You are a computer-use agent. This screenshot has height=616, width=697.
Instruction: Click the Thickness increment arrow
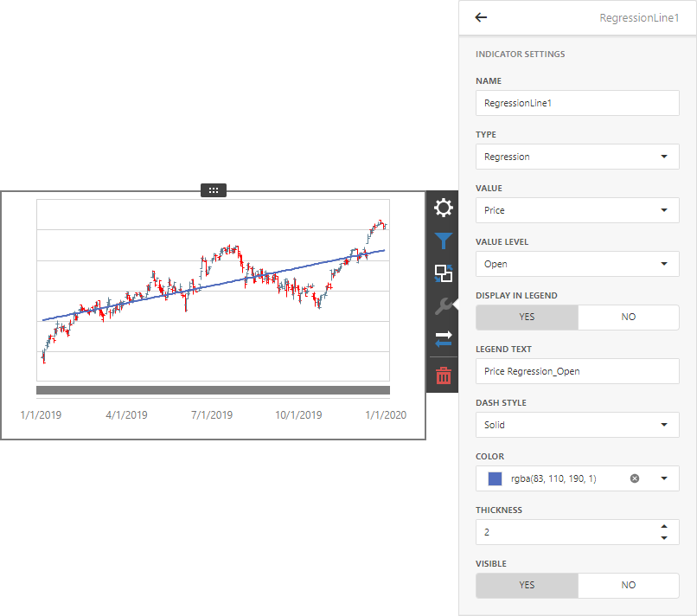[x=664, y=525]
